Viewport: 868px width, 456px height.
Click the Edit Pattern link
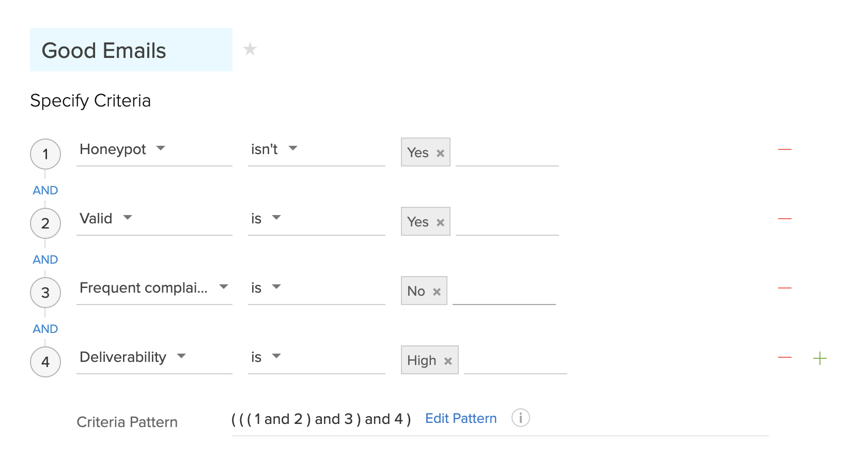coord(460,418)
